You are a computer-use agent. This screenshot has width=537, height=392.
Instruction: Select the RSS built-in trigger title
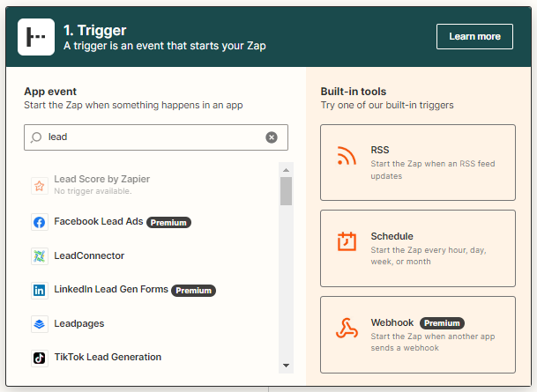coord(380,150)
